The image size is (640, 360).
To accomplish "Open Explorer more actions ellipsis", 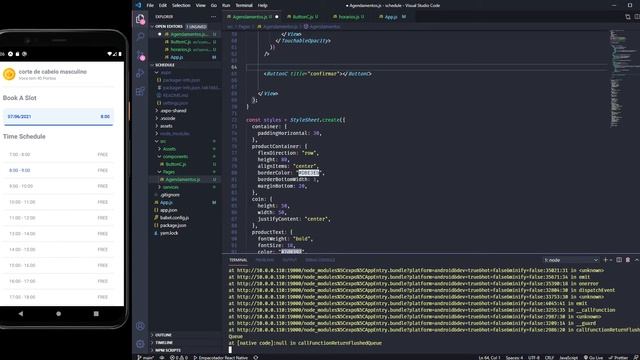I will point(213,17).
